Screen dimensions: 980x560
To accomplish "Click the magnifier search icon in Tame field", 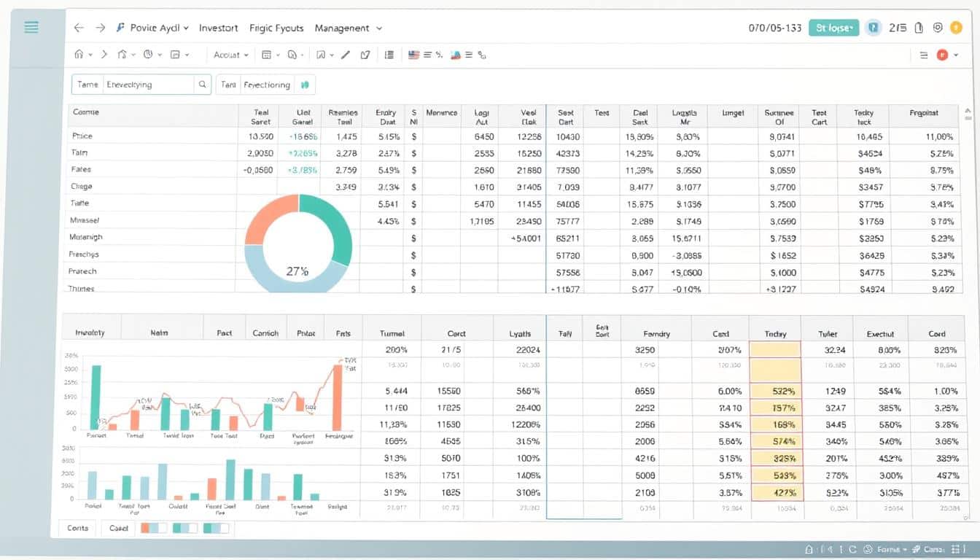I will [x=202, y=85].
